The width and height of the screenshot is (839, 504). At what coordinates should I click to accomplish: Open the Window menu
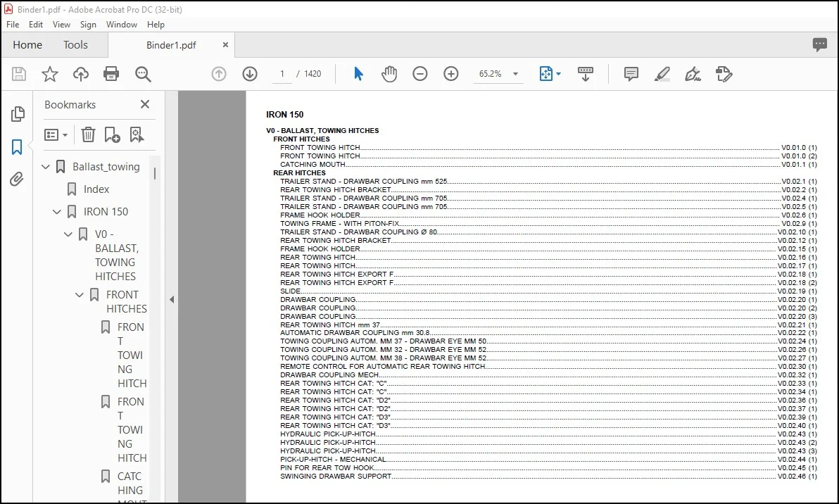pos(122,25)
